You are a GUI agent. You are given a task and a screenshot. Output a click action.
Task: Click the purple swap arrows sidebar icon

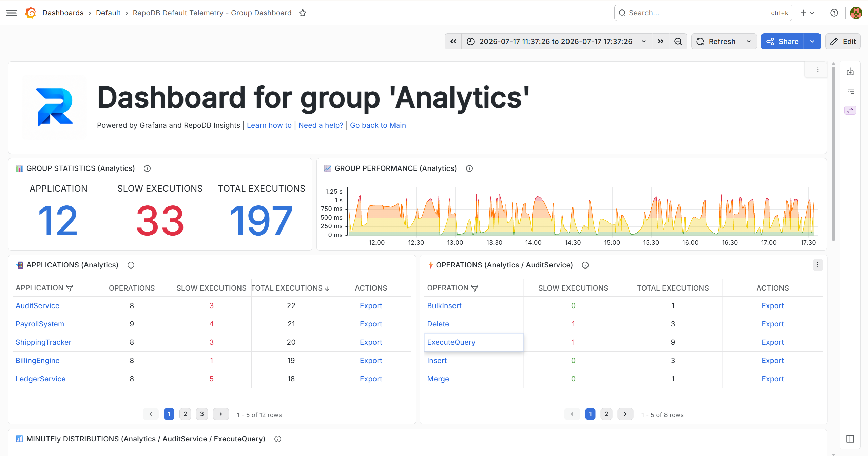[x=850, y=110]
